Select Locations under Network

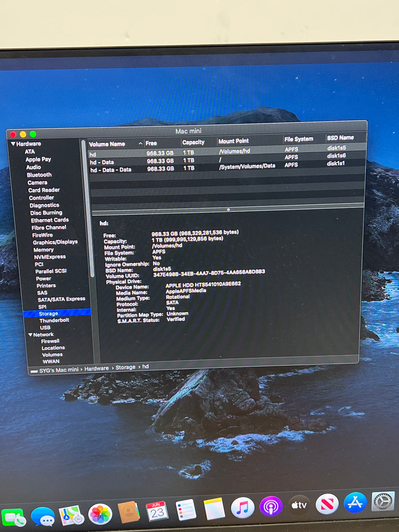53,348
